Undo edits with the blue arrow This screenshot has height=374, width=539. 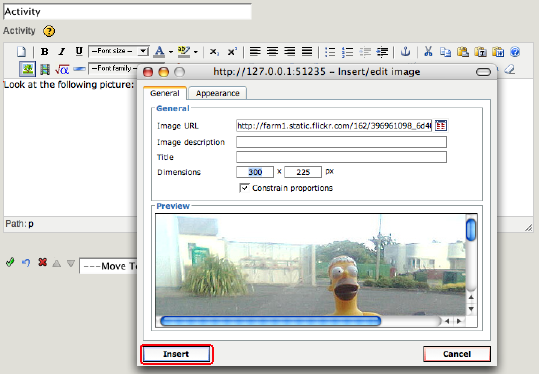click(x=26, y=263)
